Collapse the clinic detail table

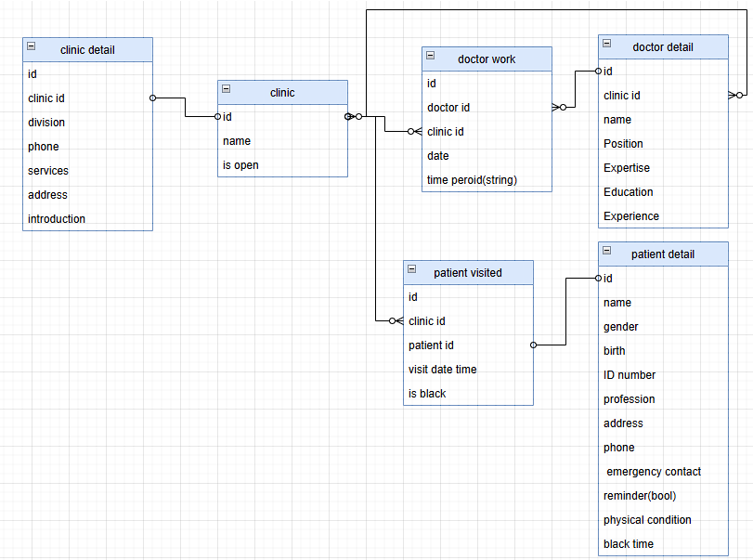(x=32, y=46)
